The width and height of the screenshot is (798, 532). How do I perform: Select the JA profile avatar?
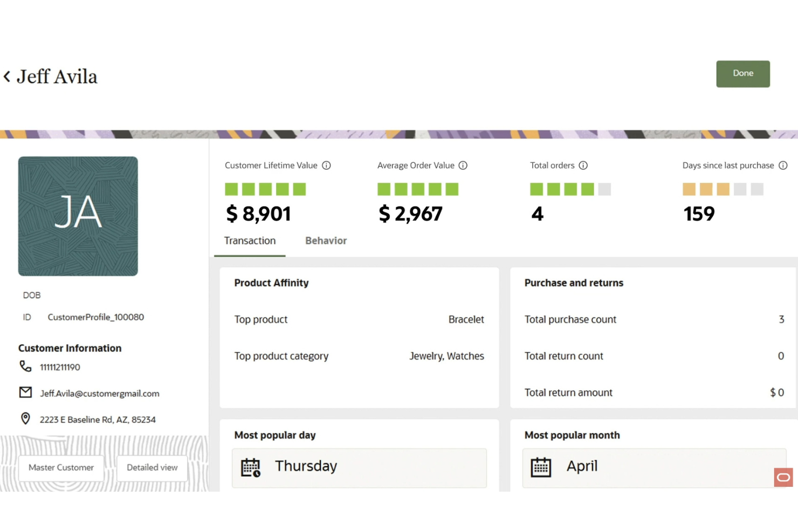tap(78, 216)
